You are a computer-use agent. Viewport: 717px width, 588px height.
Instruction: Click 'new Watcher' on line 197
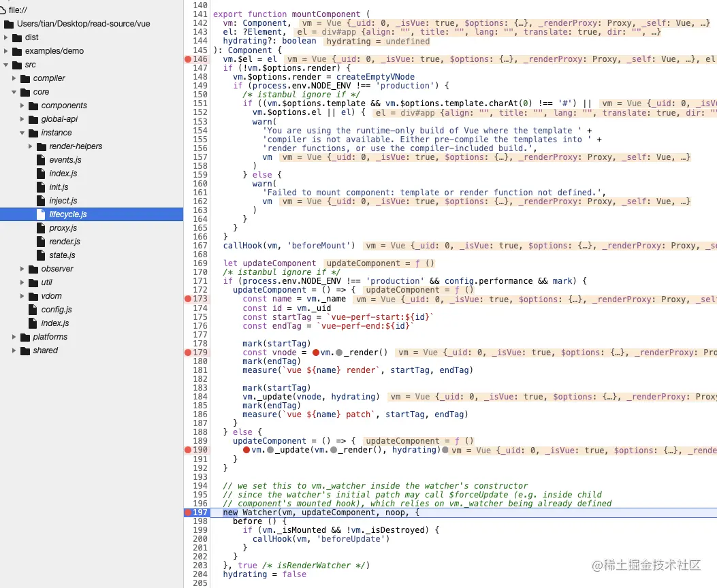click(x=250, y=512)
